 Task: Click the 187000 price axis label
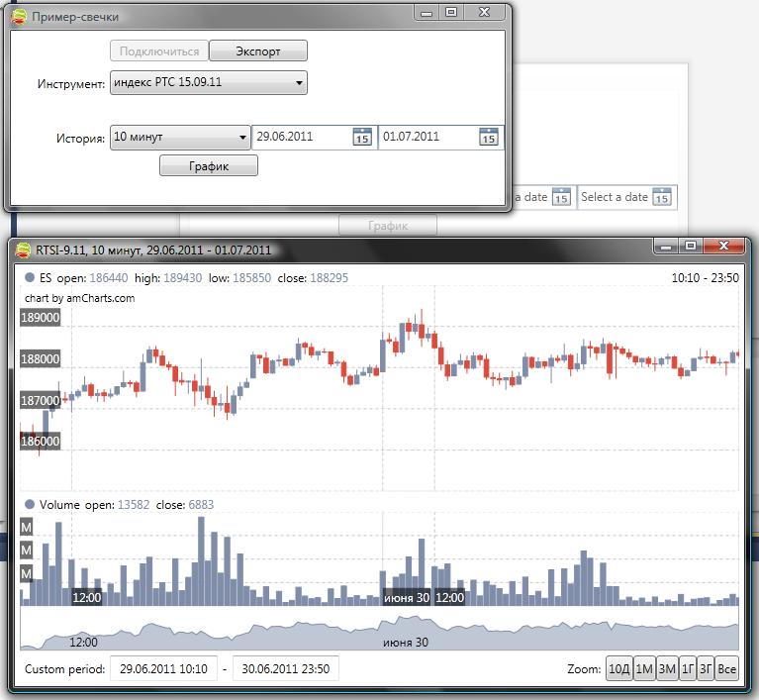pos(41,401)
